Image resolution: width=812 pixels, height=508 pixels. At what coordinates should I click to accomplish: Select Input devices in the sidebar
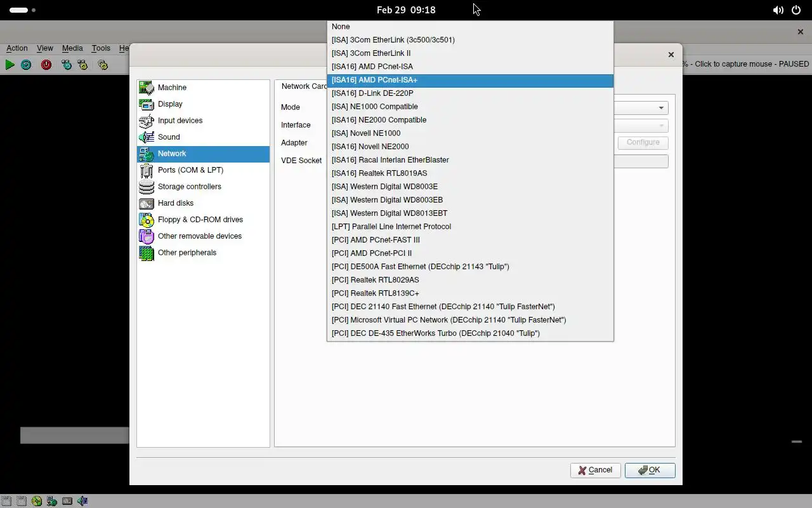click(203, 121)
